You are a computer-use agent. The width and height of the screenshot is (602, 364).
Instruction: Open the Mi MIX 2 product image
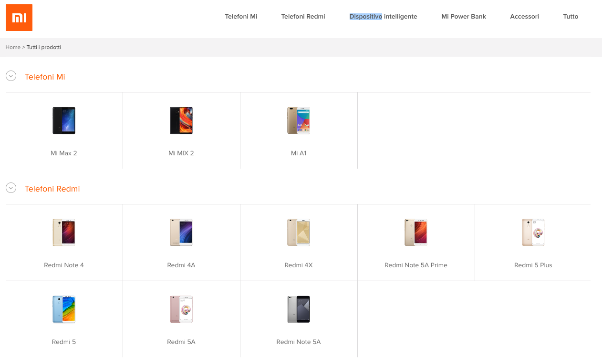point(181,121)
